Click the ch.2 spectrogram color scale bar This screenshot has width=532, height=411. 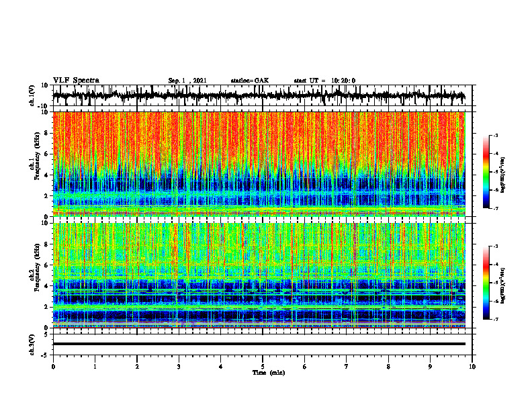[x=486, y=283]
